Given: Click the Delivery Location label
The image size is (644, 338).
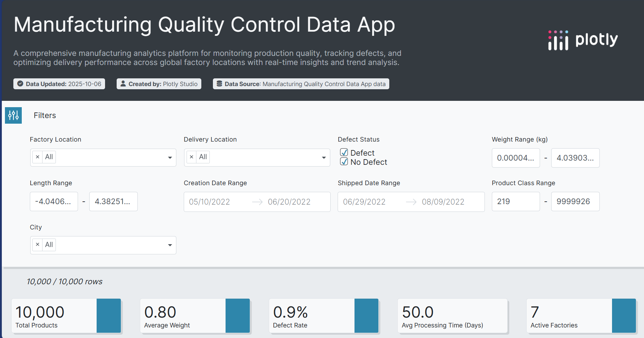Looking at the screenshot, I should [x=210, y=139].
